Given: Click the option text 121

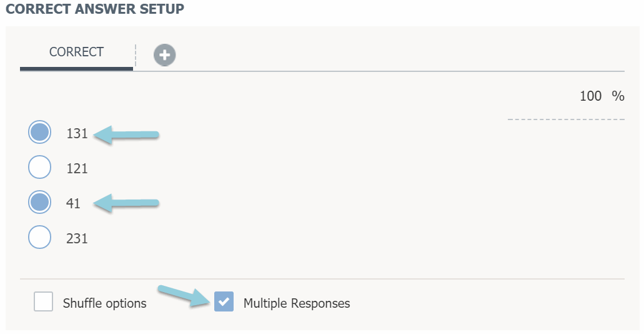Looking at the screenshot, I should (77, 168).
